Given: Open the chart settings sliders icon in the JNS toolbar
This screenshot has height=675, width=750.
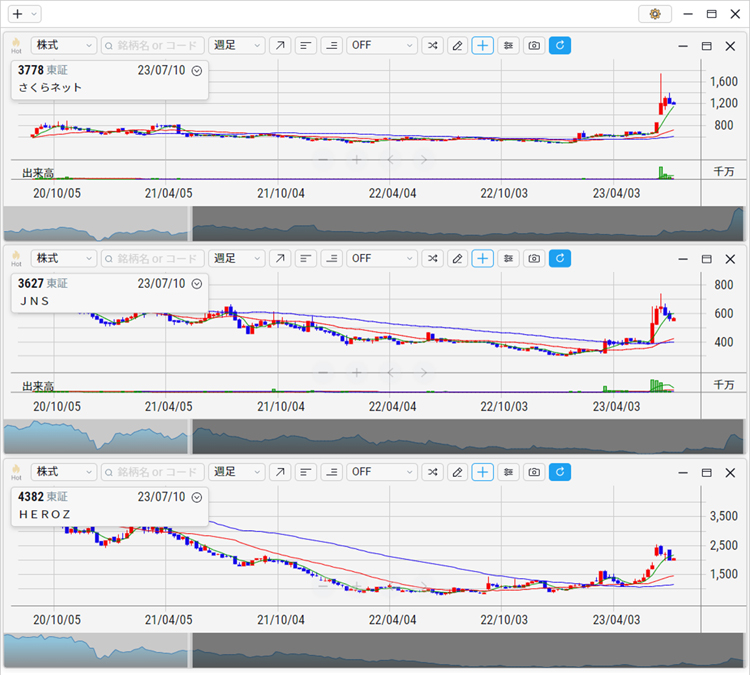Looking at the screenshot, I should point(509,258).
